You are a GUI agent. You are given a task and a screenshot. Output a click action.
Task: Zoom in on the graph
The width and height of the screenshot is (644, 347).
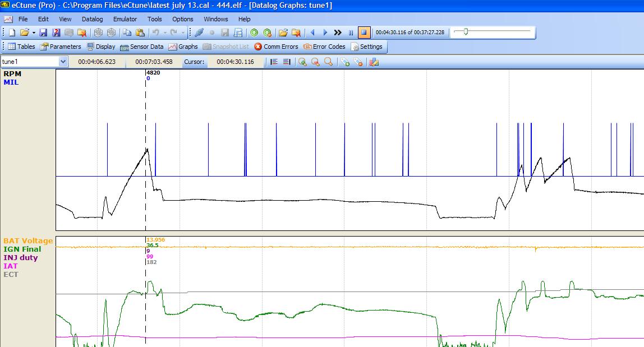pyautogui.click(x=303, y=62)
